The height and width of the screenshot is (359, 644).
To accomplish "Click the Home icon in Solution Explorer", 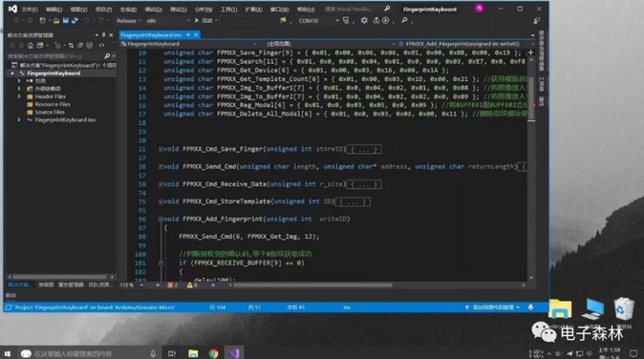I will pyautogui.click(x=31, y=45).
